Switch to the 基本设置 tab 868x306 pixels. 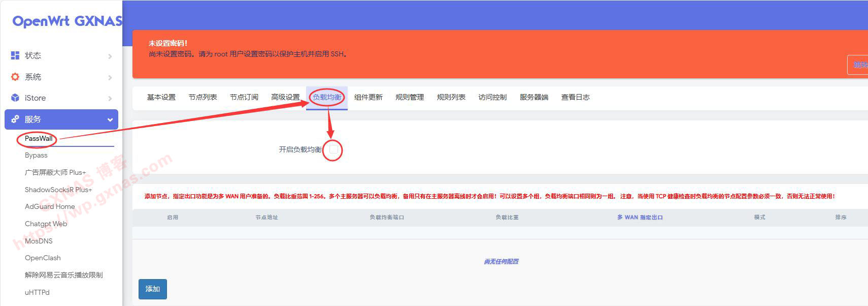pyautogui.click(x=161, y=97)
